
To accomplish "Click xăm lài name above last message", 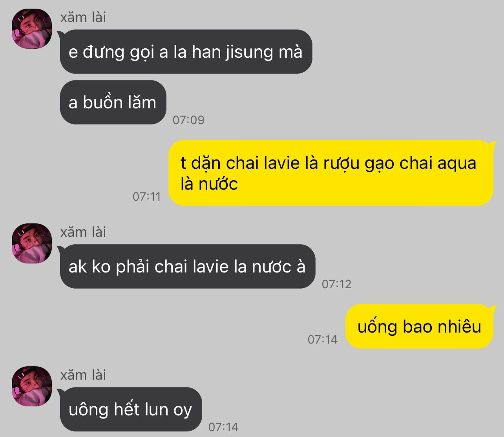I will 83,375.
